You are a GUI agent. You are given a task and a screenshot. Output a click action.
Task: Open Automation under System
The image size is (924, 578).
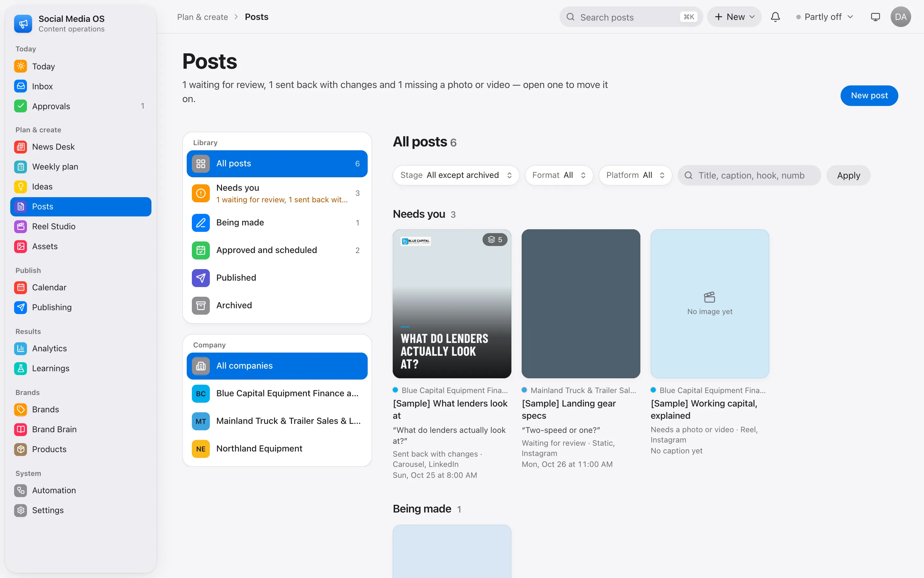81,490
